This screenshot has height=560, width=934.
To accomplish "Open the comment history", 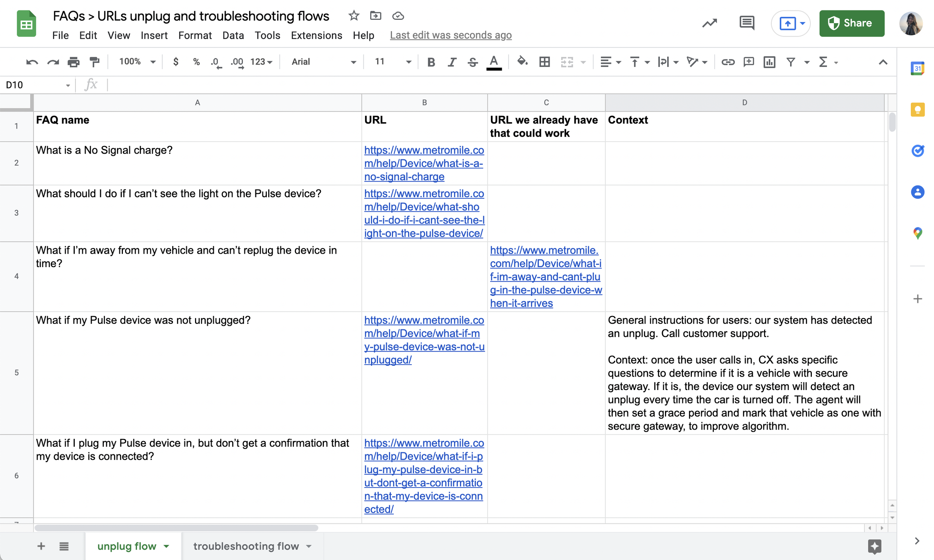I will point(746,24).
